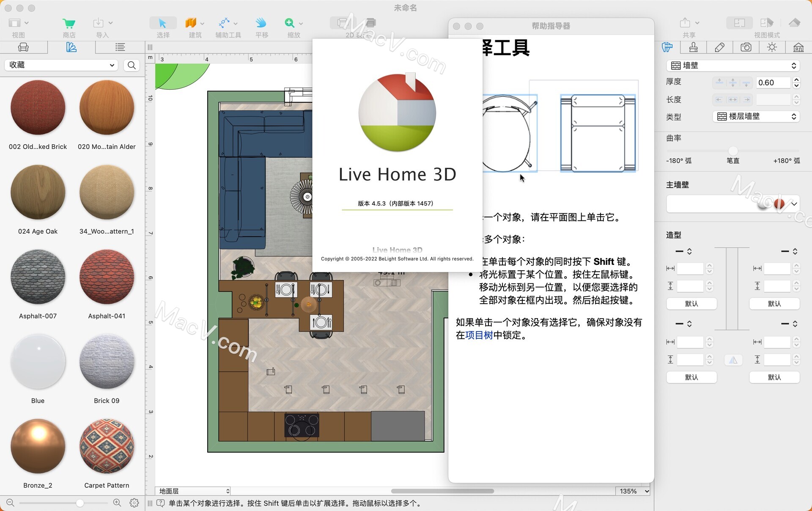Click the library settings gear icon
Screen dimensions: 812x511
tap(134, 503)
